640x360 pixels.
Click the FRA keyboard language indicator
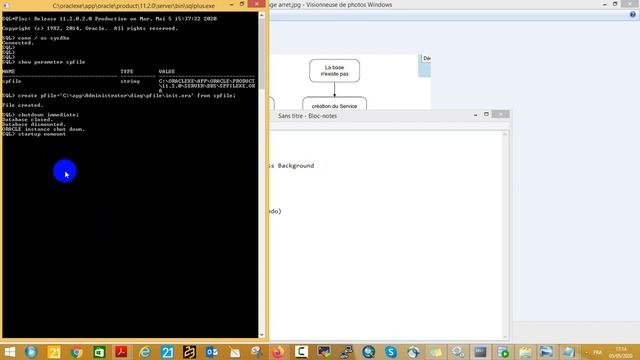tap(598, 352)
